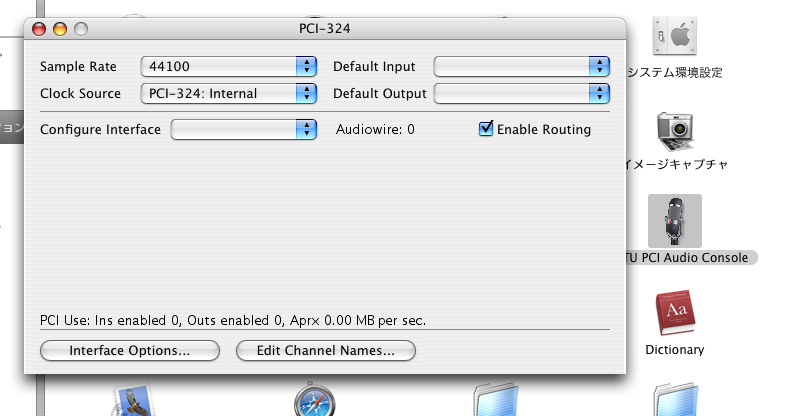Open the Image Capture camera icon

tap(675, 131)
